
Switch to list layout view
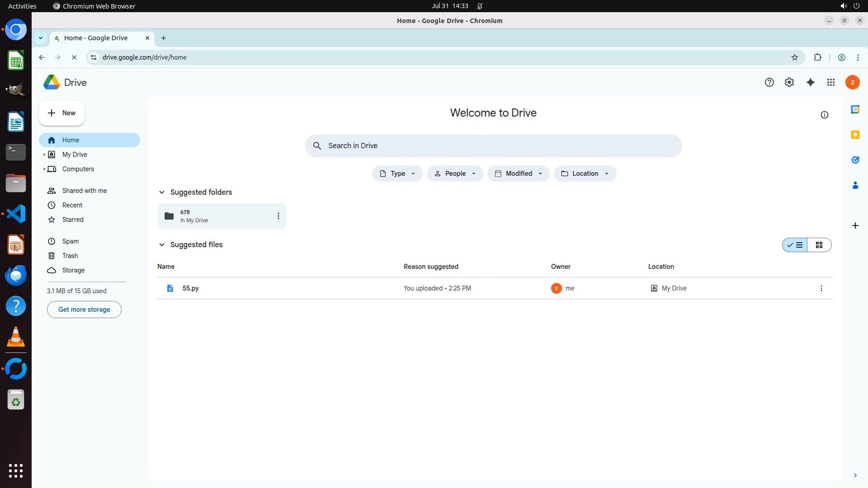[795, 245]
